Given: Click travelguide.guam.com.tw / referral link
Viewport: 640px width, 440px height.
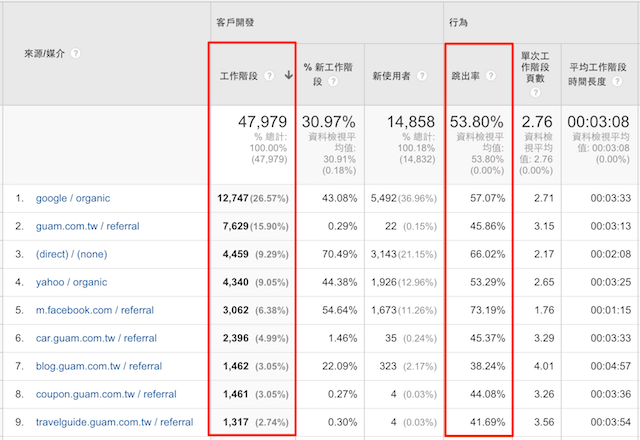Looking at the screenshot, I should click(114, 422).
